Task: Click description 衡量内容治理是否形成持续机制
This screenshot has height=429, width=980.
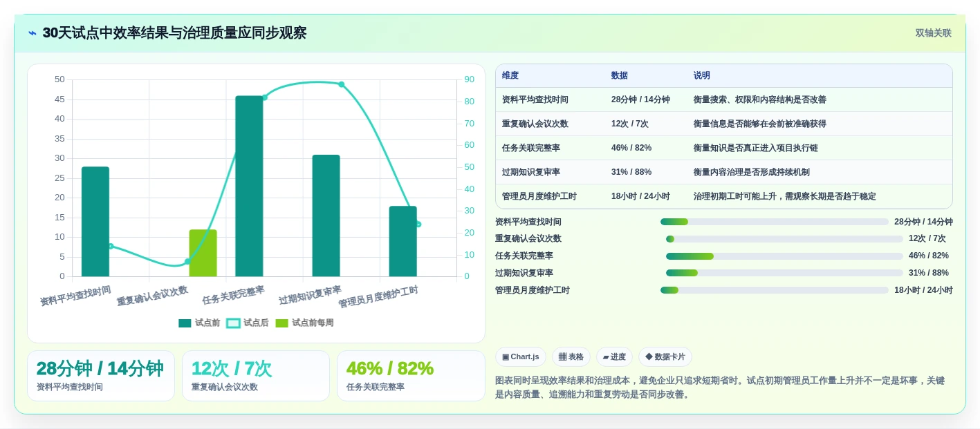Action: point(752,172)
